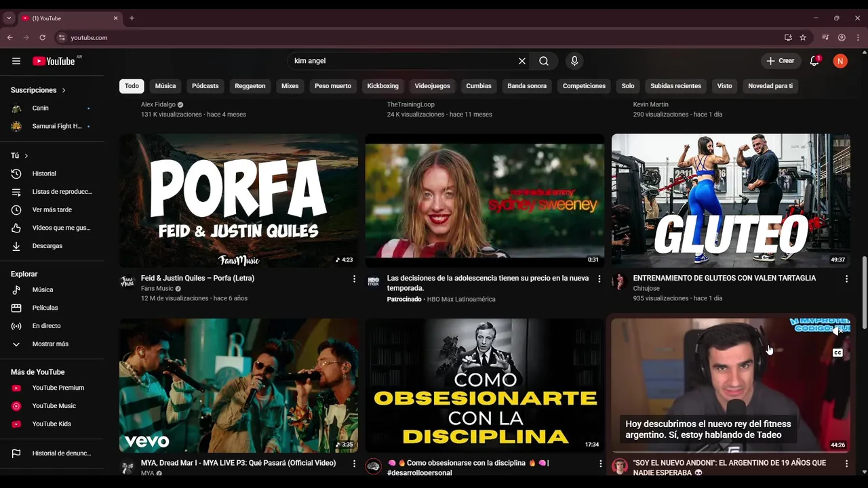Play the Obsesionarte con la disciplina thumbnail

[485, 386]
